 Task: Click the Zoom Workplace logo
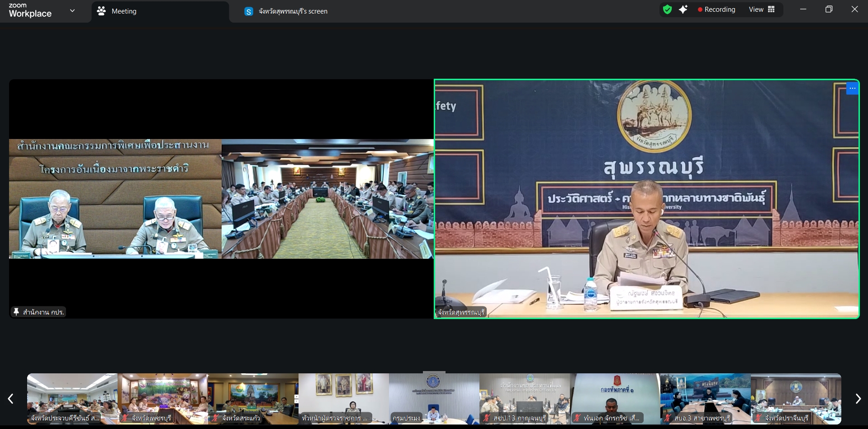30,10
